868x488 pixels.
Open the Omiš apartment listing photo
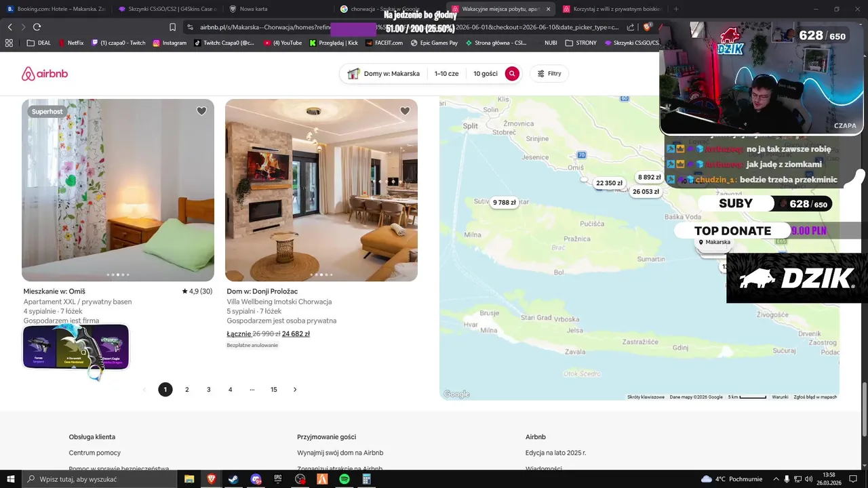(x=118, y=190)
